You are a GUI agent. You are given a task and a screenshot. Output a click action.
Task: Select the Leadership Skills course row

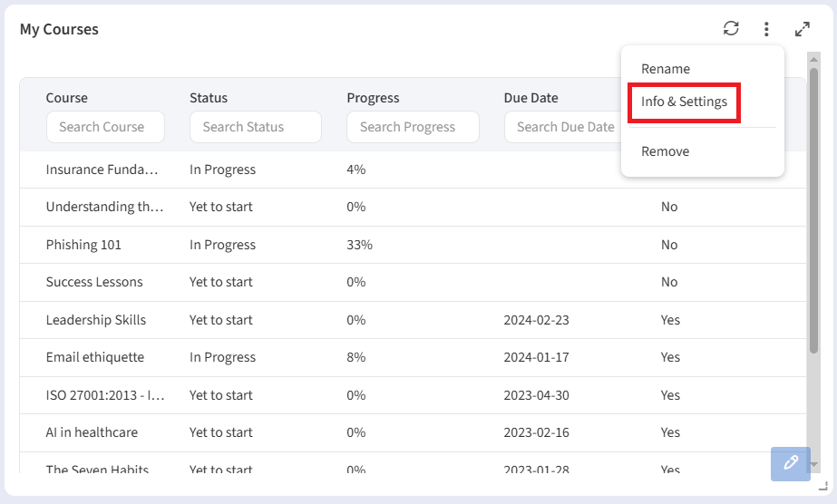click(96, 320)
